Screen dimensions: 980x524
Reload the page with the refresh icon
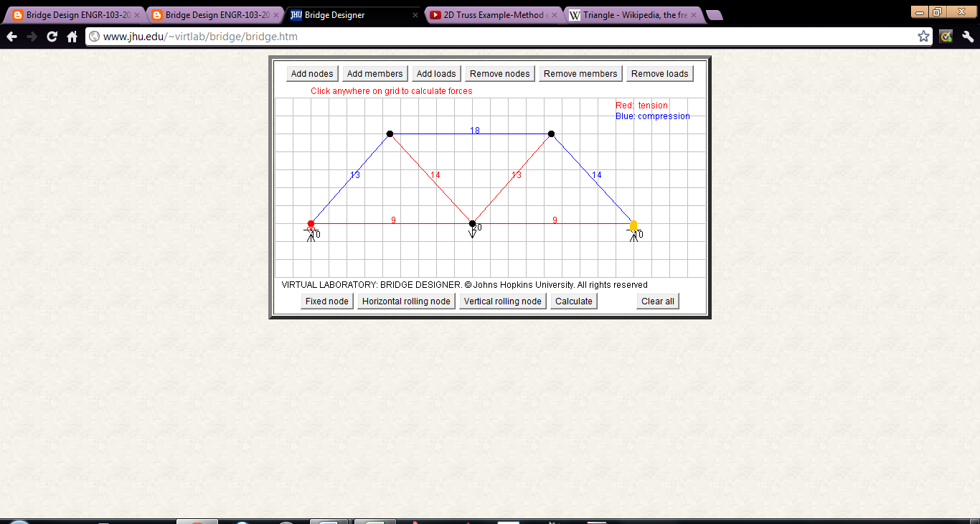tap(52, 37)
